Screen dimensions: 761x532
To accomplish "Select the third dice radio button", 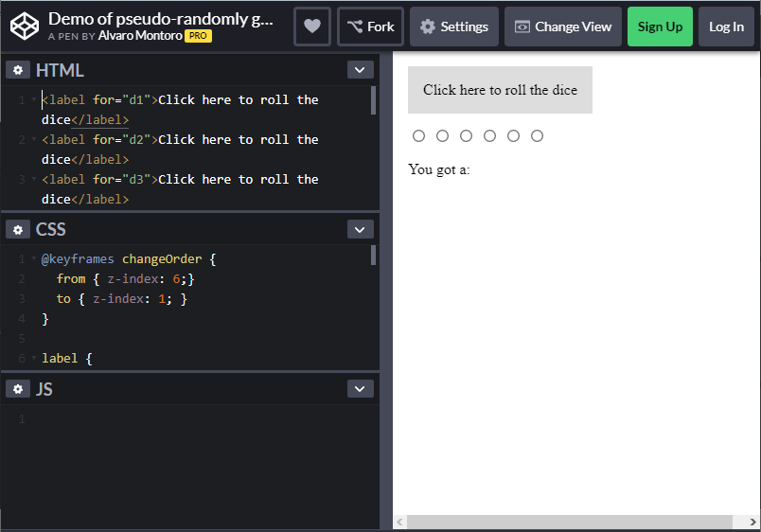I will click(x=466, y=136).
